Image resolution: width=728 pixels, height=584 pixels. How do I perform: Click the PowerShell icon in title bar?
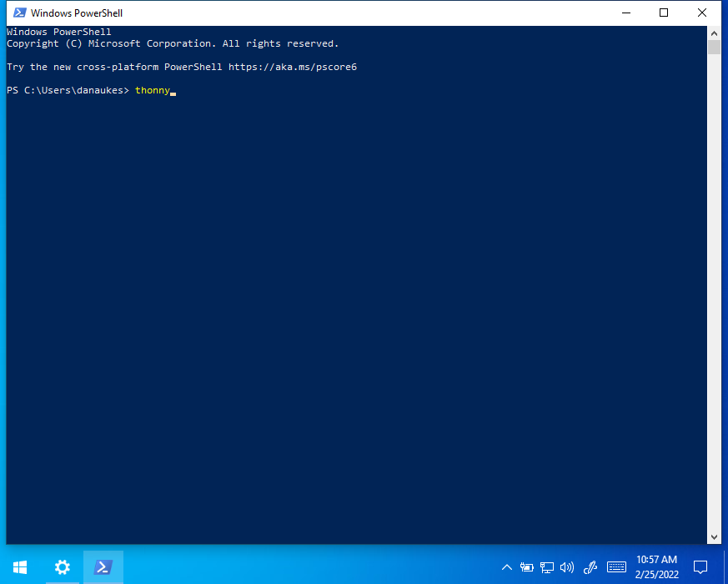point(19,13)
